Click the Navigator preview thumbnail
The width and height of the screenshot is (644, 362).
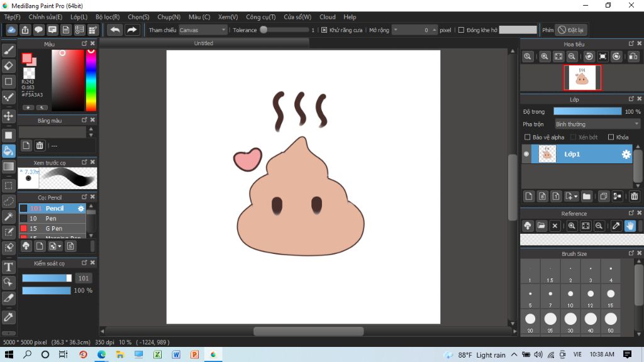[x=582, y=77]
